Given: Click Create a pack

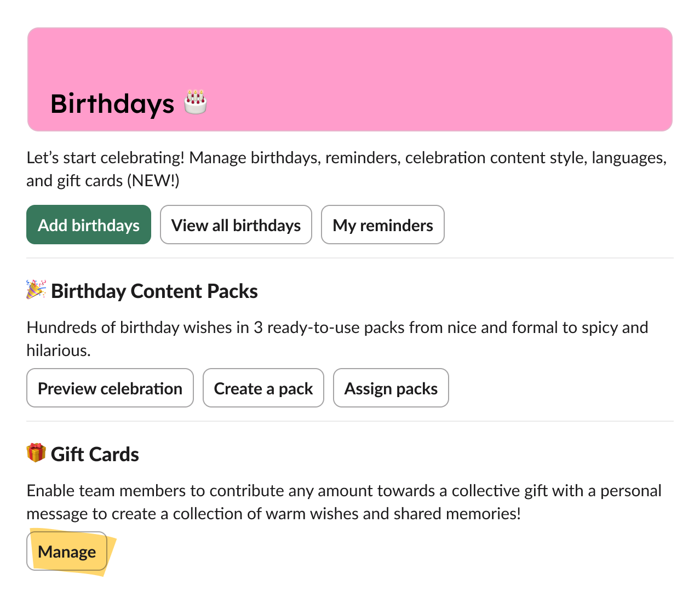Looking at the screenshot, I should 263,388.
